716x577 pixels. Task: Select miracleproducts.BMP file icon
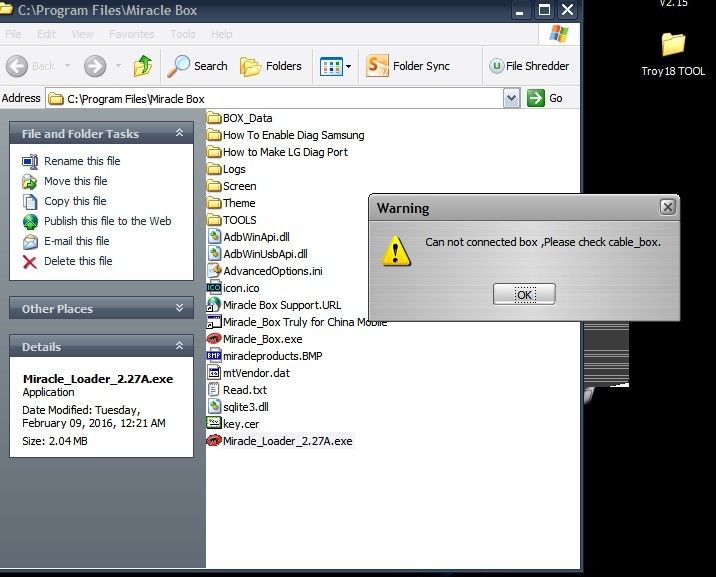point(214,356)
